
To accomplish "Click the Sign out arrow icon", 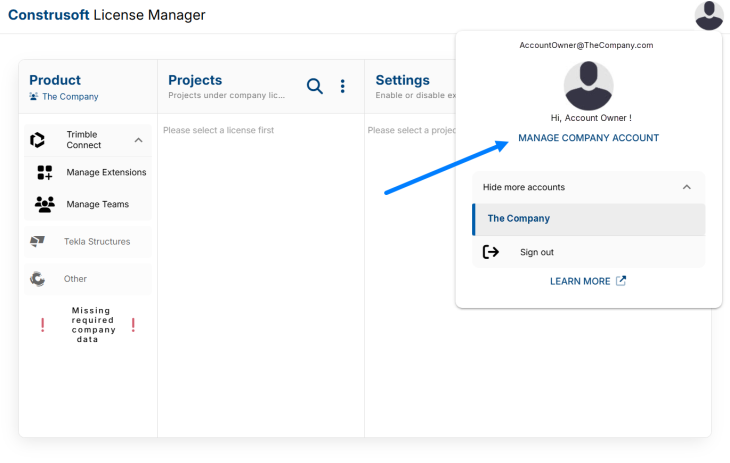I will [x=491, y=252].
